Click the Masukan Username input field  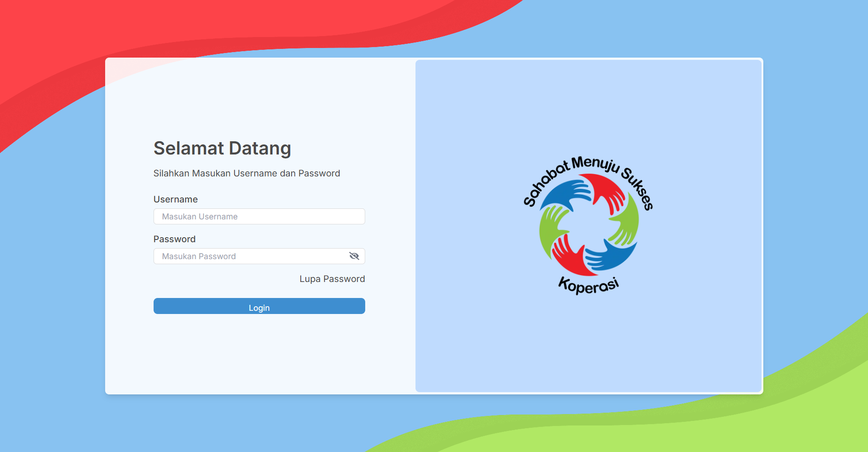pyautogui.click(x=259, y=217)
